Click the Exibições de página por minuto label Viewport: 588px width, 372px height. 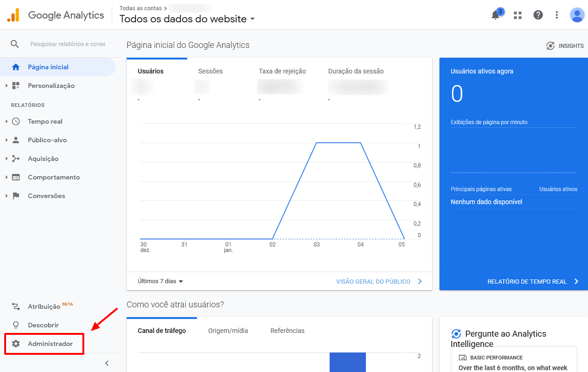[x=489, y=122]
